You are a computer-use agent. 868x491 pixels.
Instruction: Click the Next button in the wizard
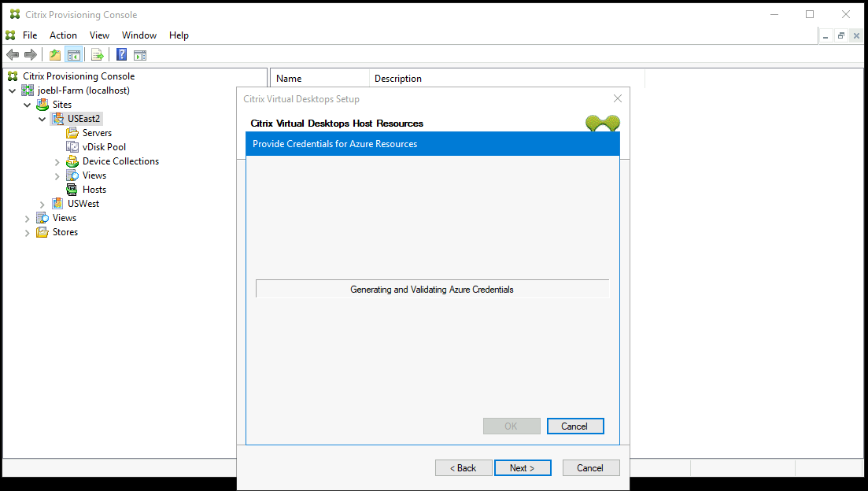click(523, 467)
